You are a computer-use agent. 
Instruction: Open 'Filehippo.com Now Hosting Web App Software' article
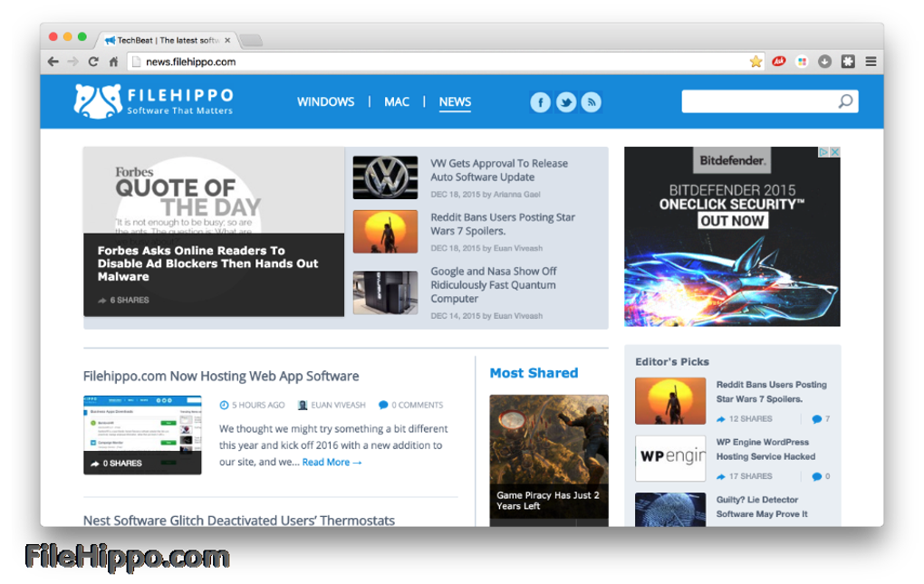click(x=221, y=376)
